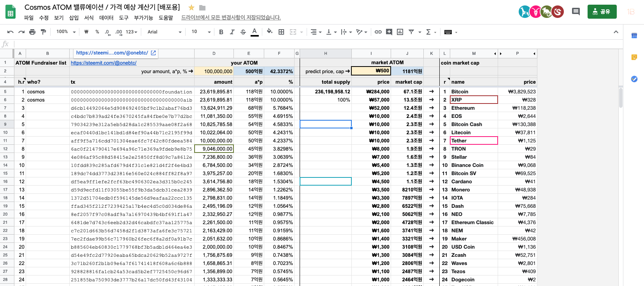This screenshot has width=644, height=286.
Task: Insert a chart from the toolbar
Action: coord(400,32)
